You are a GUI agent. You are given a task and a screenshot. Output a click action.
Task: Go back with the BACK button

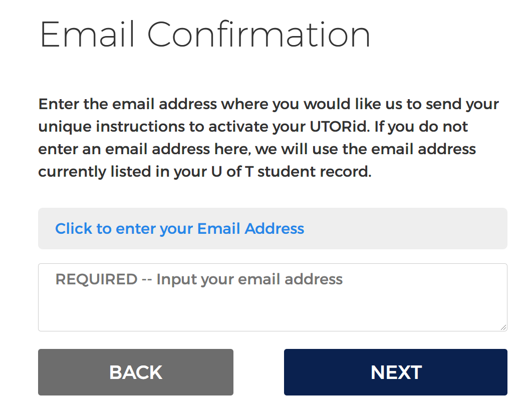point(135,372)
